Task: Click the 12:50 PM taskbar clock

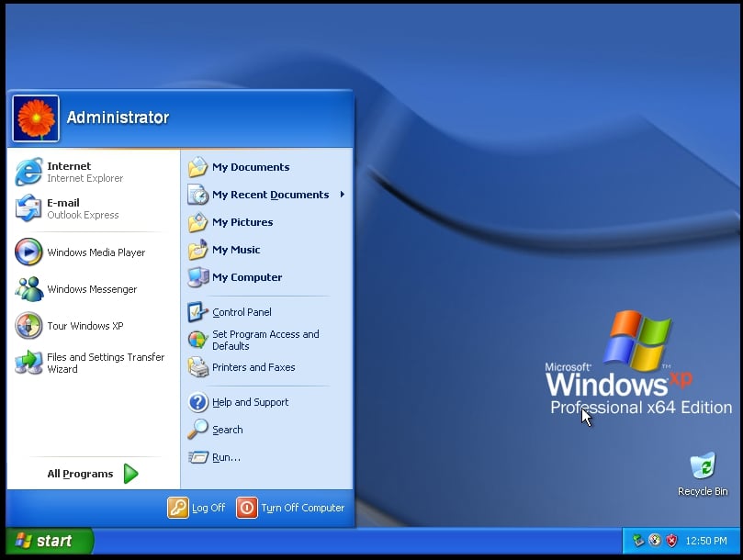Action: 706,541
